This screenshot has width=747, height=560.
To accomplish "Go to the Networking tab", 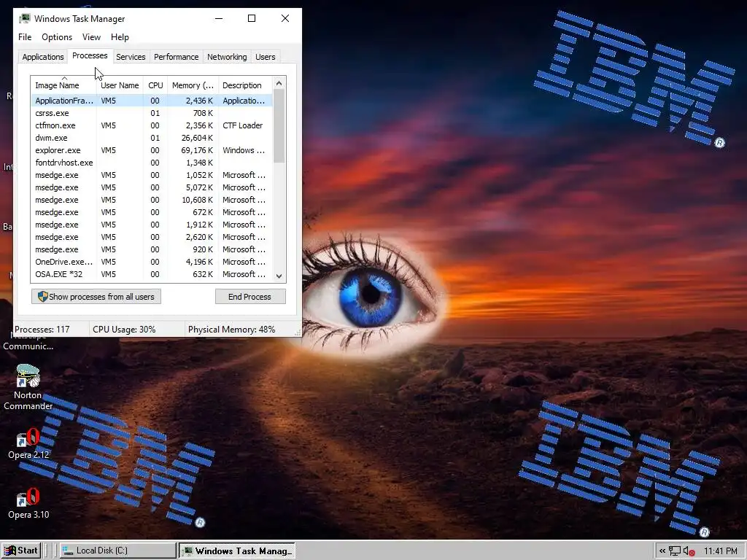I will (227, 57).
